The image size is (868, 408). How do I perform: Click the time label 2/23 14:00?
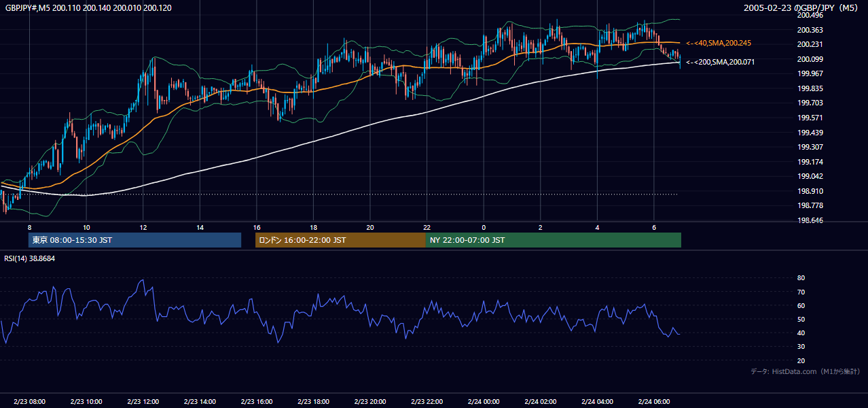pyautogui.click(x=200, y=401)
